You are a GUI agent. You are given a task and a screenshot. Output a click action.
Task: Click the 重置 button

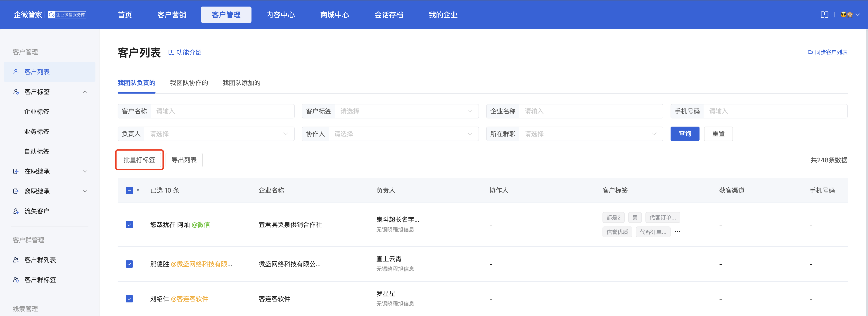click(718, 134)
